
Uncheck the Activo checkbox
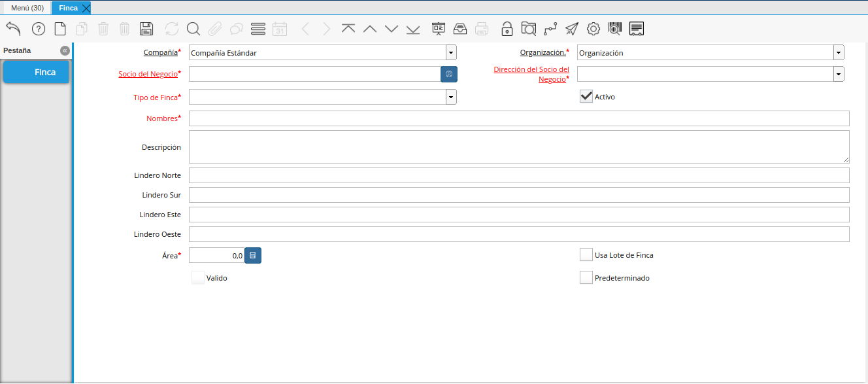point(586,97)
